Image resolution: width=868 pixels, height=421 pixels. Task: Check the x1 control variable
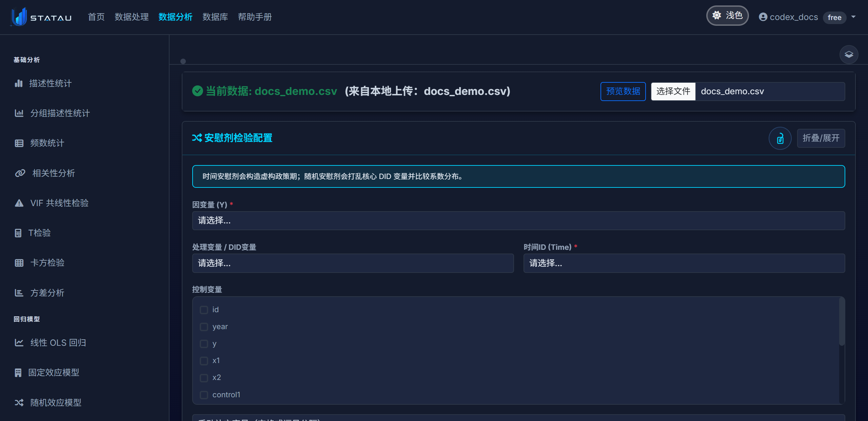coord(204,361)
